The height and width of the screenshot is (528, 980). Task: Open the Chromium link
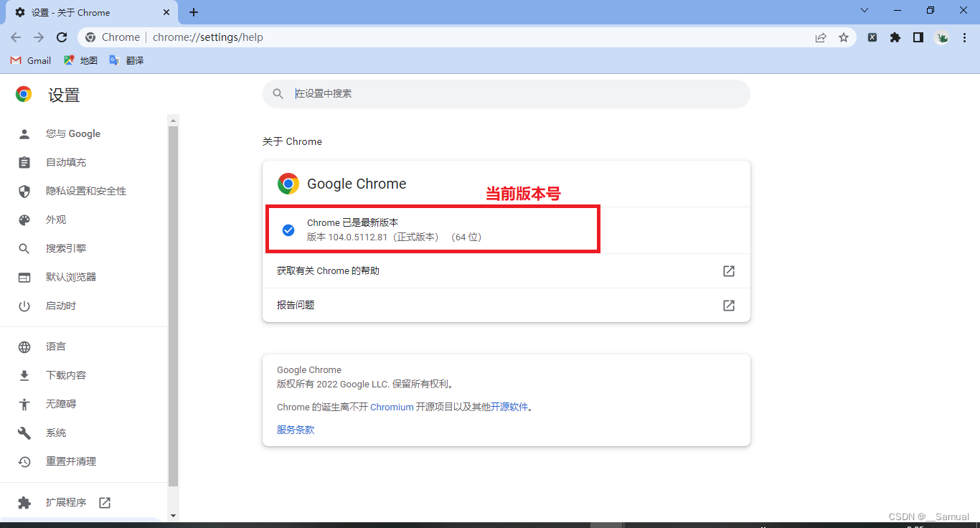[392, 407]
